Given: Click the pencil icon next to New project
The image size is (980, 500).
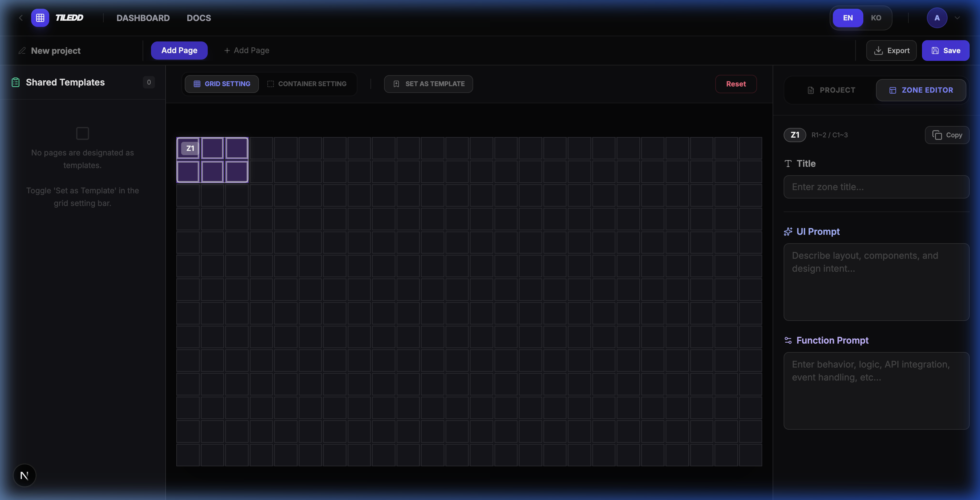Looking at the screenshot, I should pos(22,50).
